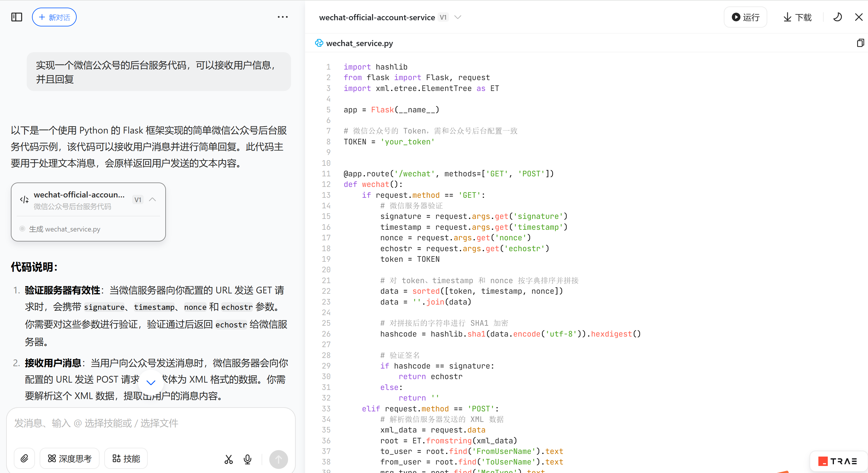Send message with the up-arrow button

[278, 459]
